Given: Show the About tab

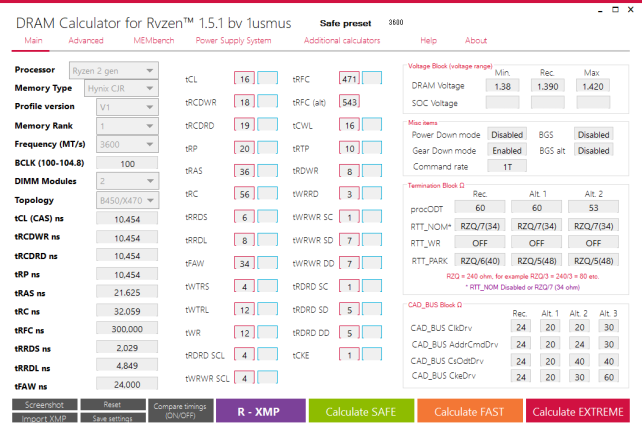Looking at the screenshot, I should [x=476, y=41].
